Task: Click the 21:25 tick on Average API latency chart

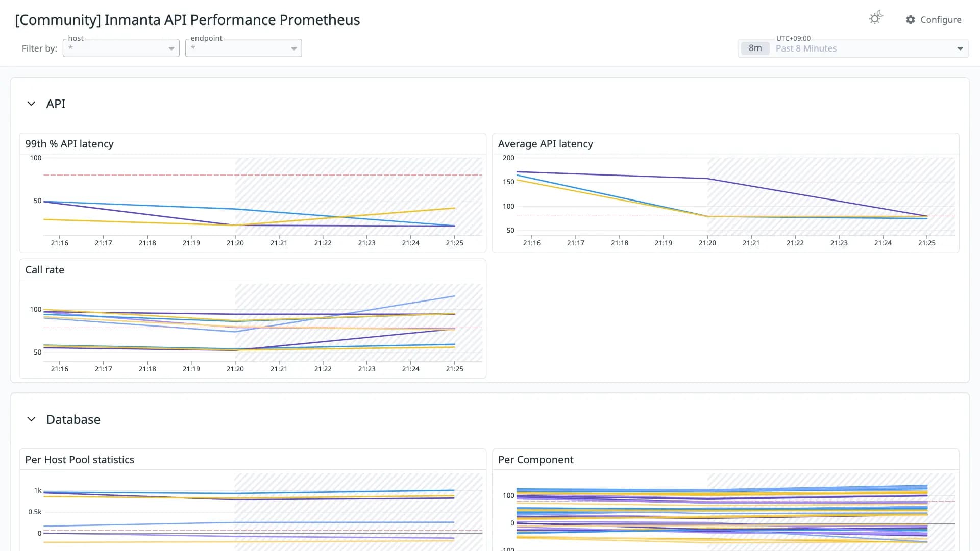Action: point(926,243)
